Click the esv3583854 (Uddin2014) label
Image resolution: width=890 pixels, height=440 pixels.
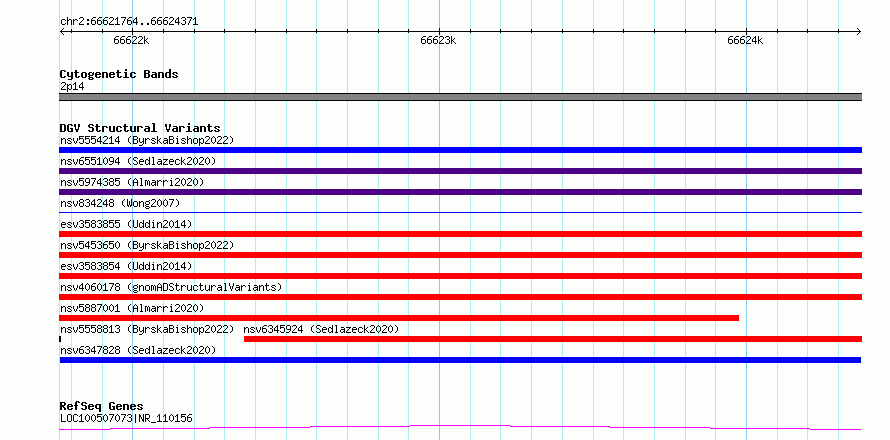126,266
